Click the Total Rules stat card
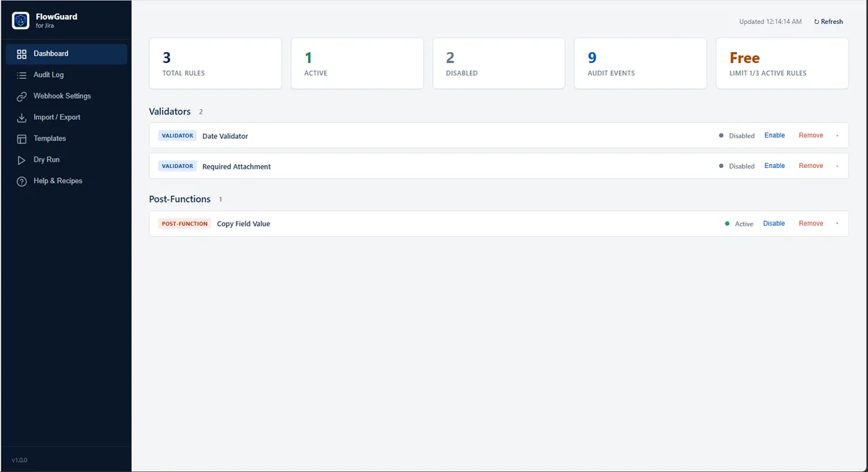Image resolution: width=868 pixels, height=472 pixels. point(216,64)
